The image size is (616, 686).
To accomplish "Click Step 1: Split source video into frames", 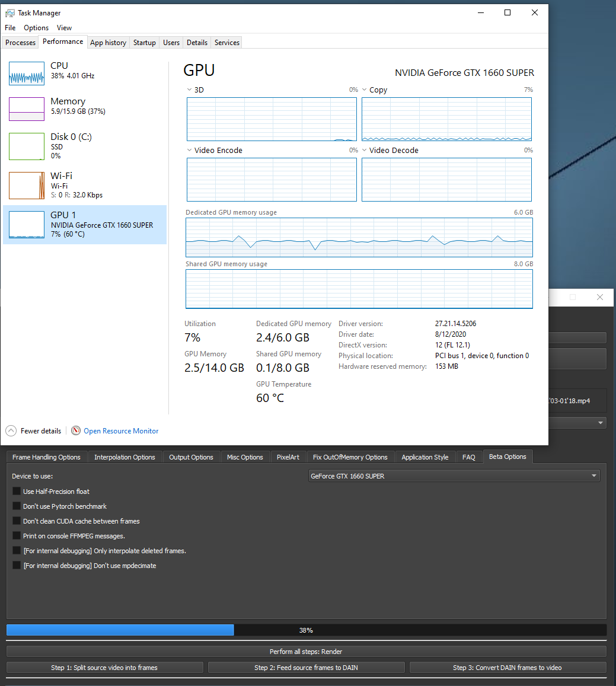I will pyautogui.click(x=104, y=668).
